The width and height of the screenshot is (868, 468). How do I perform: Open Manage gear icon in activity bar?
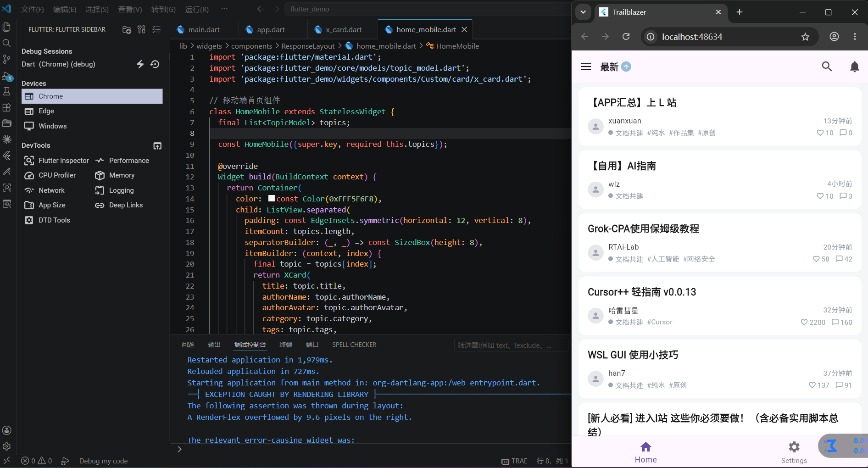(x=7, y=446)
